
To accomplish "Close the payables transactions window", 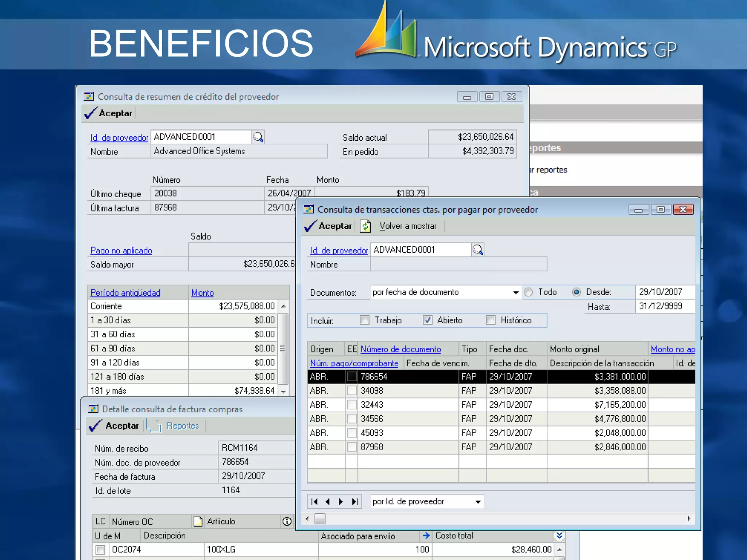I will (683, 210).
